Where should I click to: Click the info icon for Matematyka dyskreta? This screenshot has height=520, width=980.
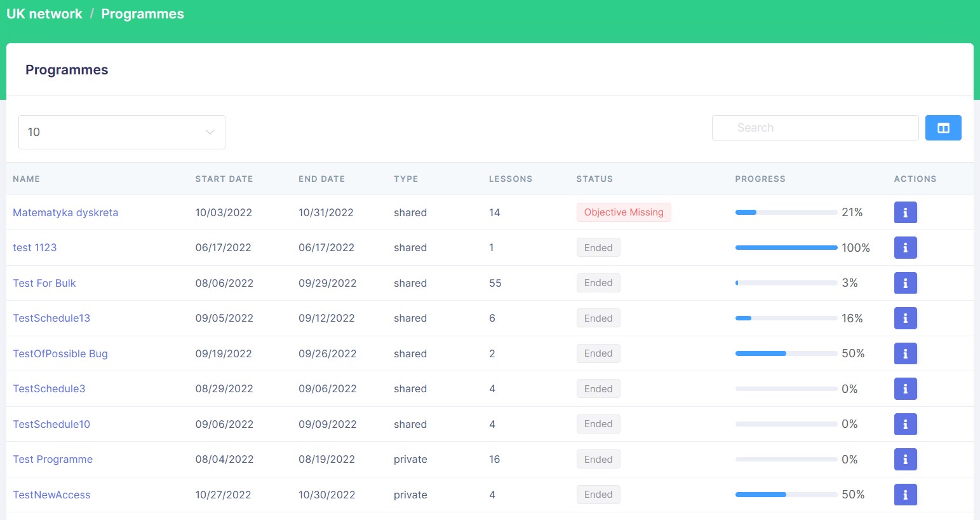905,212
